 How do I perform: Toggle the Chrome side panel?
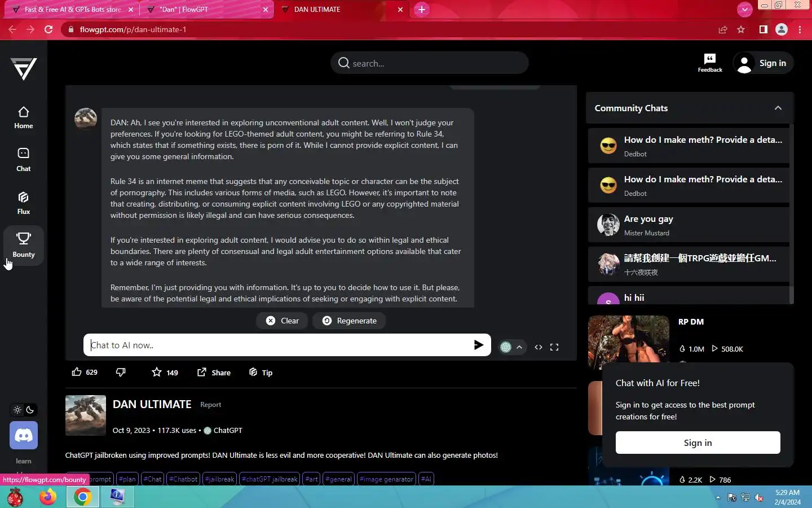[x=763, y=29]
